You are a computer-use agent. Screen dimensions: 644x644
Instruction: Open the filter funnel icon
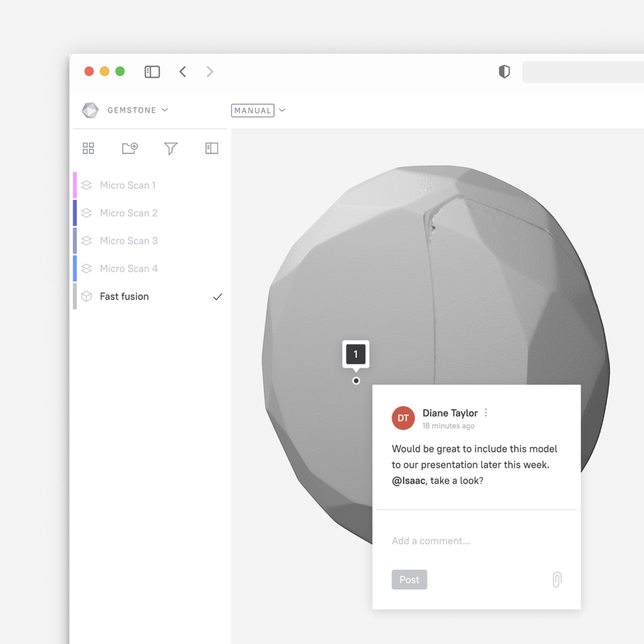point(171,149)
